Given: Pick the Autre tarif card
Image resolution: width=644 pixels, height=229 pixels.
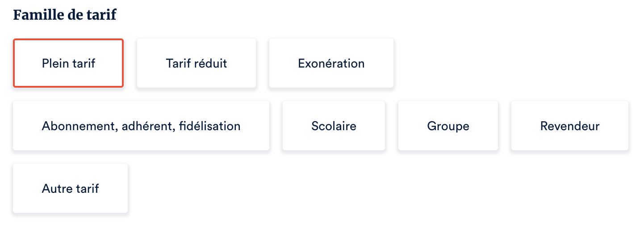Looking at the screenshot, I should [x=70, y=188].
